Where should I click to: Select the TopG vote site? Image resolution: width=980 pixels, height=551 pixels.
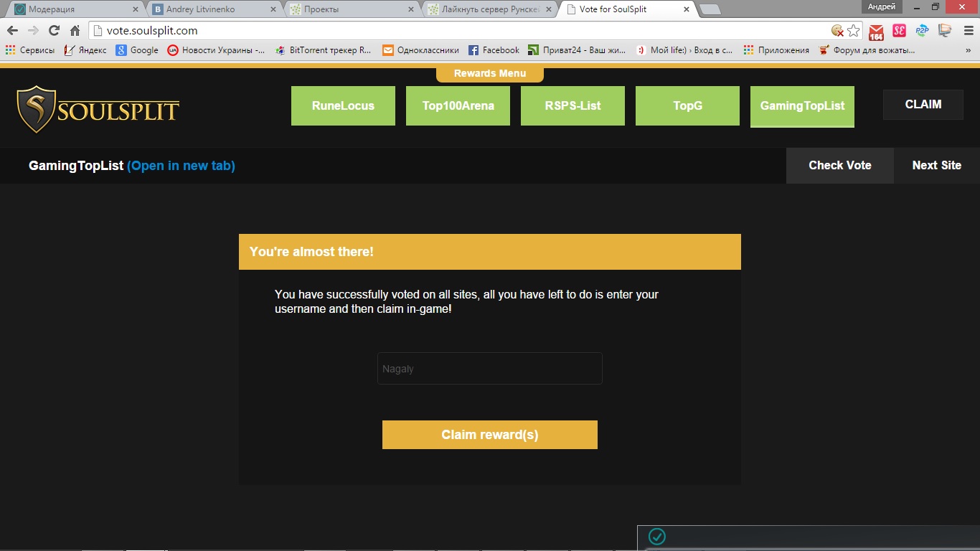[x=687, y=105]
